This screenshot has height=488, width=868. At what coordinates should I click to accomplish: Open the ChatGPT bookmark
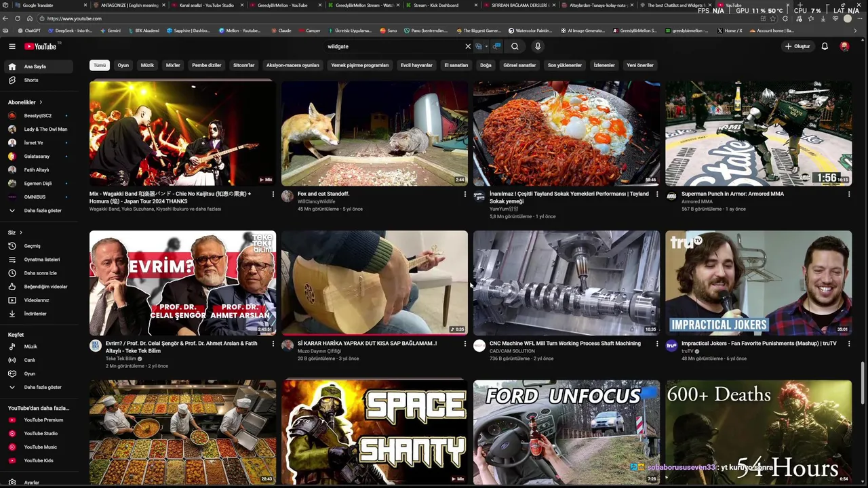click(29, 30)
